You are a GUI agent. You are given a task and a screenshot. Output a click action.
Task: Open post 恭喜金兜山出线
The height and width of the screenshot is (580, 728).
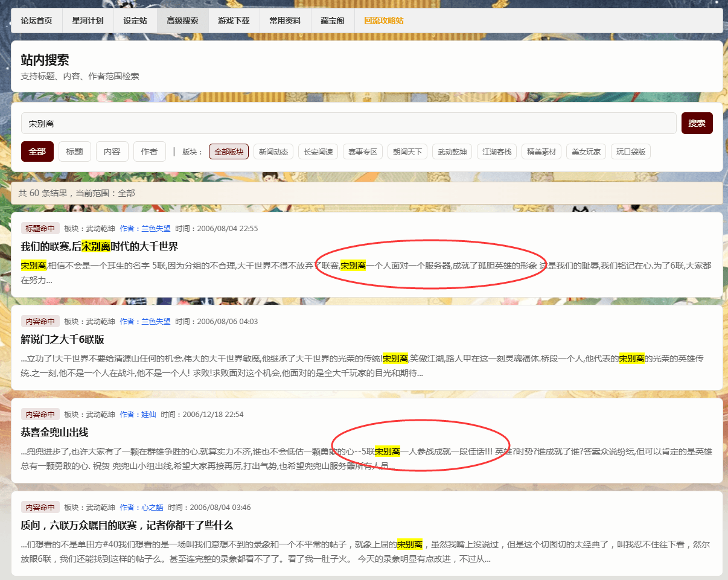55,432
